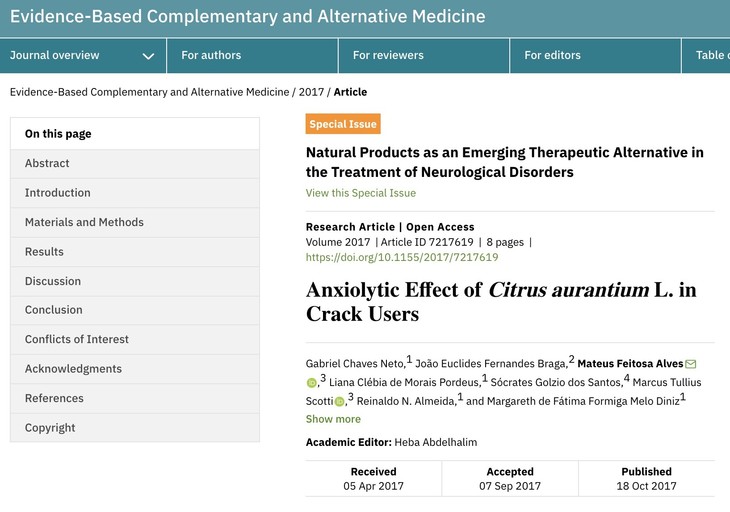The width and height of the screenshot is (730, 512).
Task: Open the For editors menu
Action: tap(552, 55)
